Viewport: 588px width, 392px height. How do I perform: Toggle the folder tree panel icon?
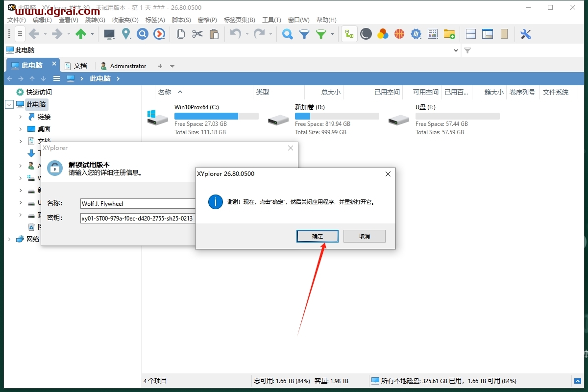(349, 34)
